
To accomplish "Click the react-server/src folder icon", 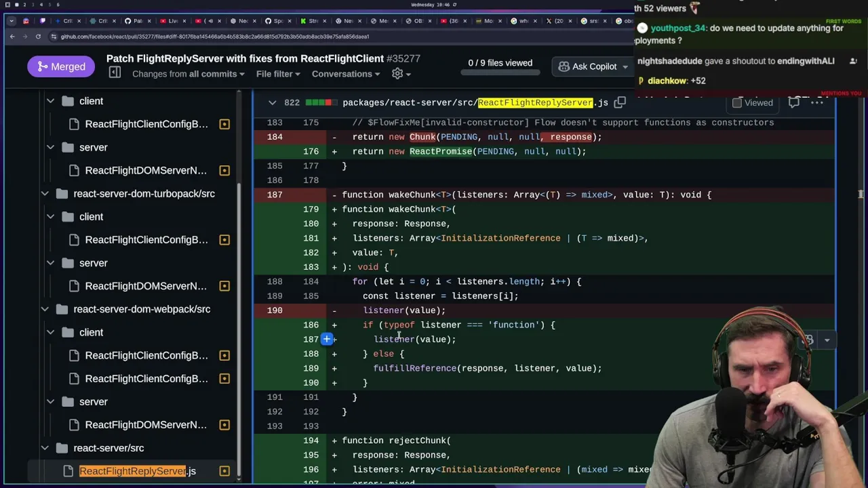I will click(62, 448).
